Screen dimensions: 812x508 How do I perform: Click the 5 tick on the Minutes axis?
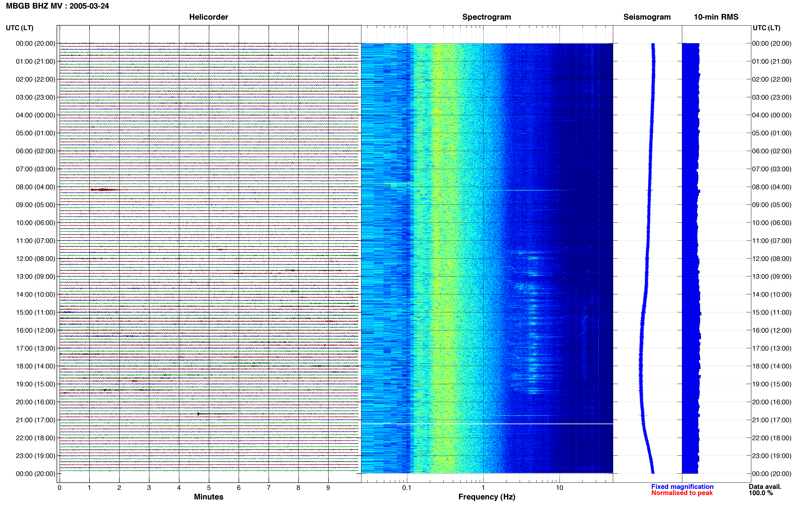point(209,488)
